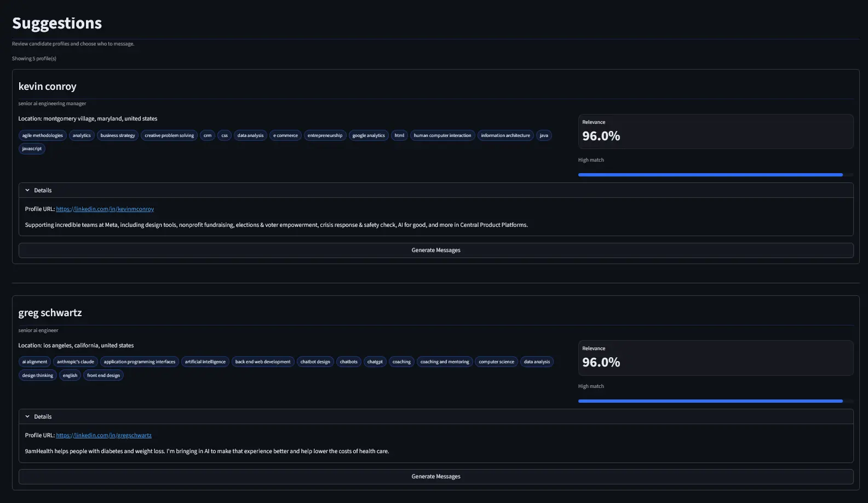Generate messages for kevin conroy

click(435, 250)
